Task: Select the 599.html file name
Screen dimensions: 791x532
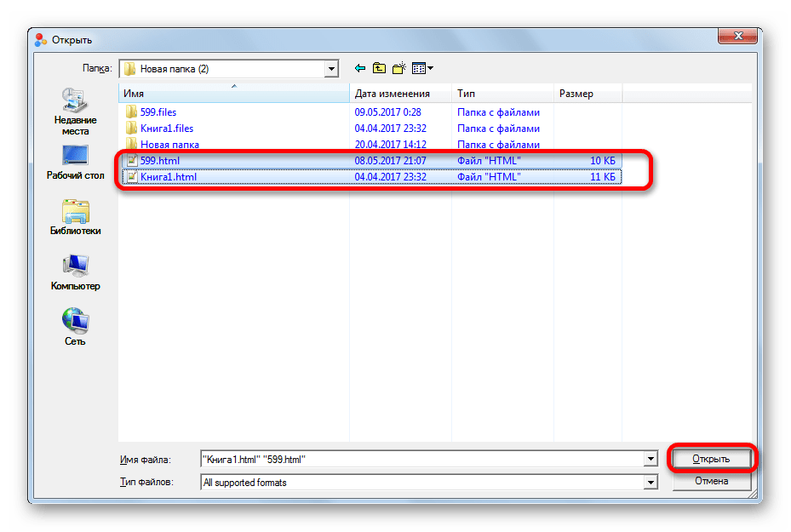Action: click(x=160, y=160)
